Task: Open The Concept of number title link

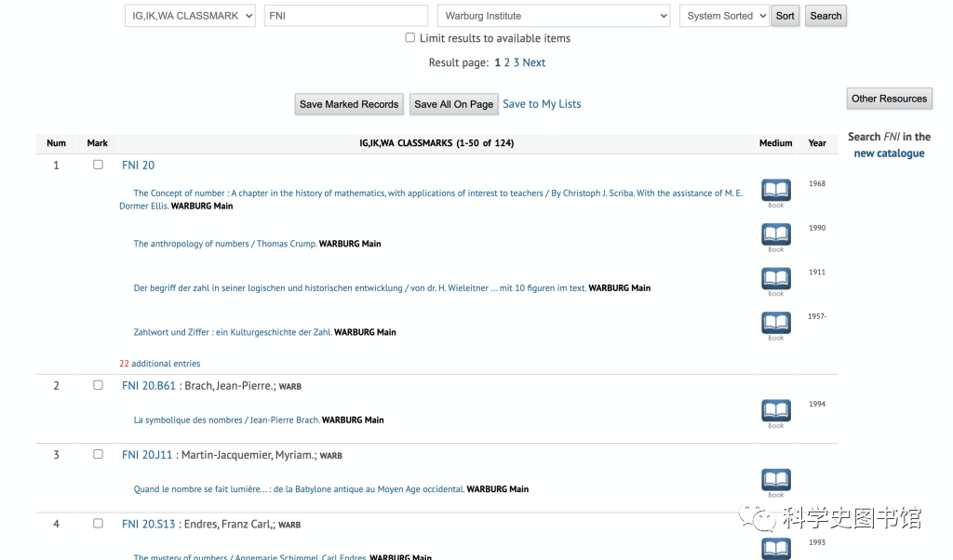Action: [x=430, y=199]
